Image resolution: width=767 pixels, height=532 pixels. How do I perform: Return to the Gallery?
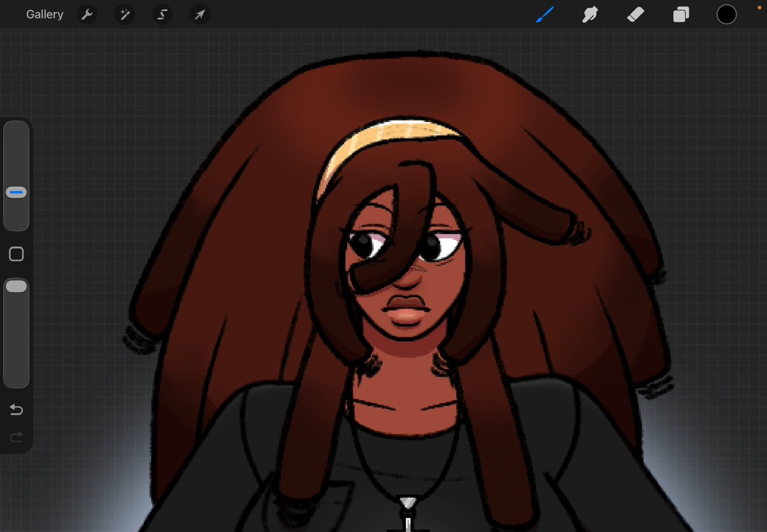[x=45, y=14]
